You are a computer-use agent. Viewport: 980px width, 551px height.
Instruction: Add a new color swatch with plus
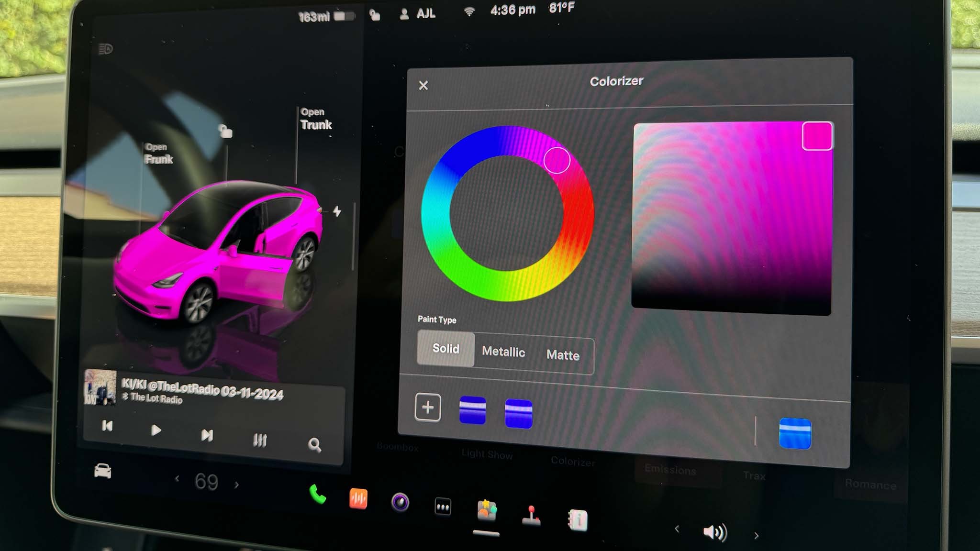428,408
